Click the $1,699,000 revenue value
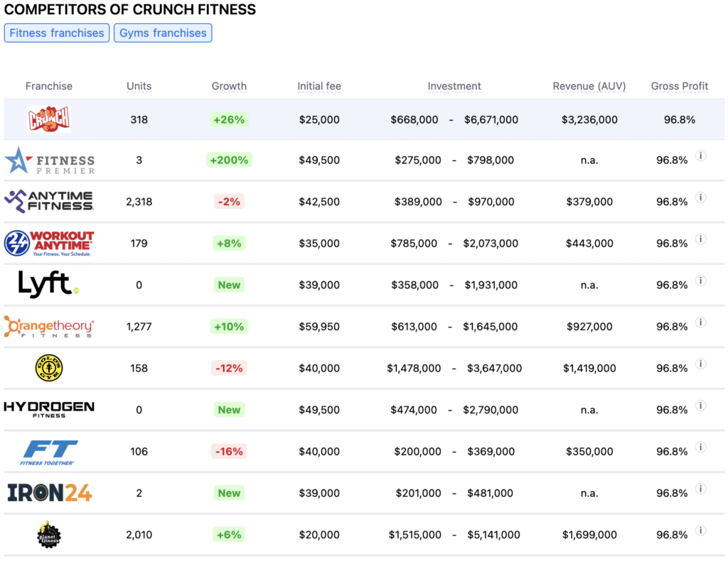Screen dimensions: 728x562 tap(589, 534)
